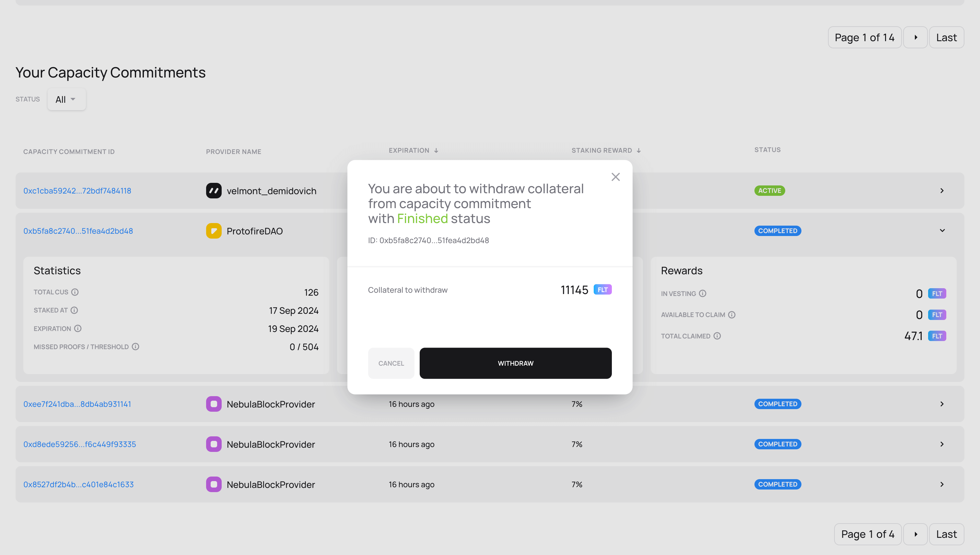Click FLT badge beside AVAILABLE TO CLAIM value

click(937, 315)
